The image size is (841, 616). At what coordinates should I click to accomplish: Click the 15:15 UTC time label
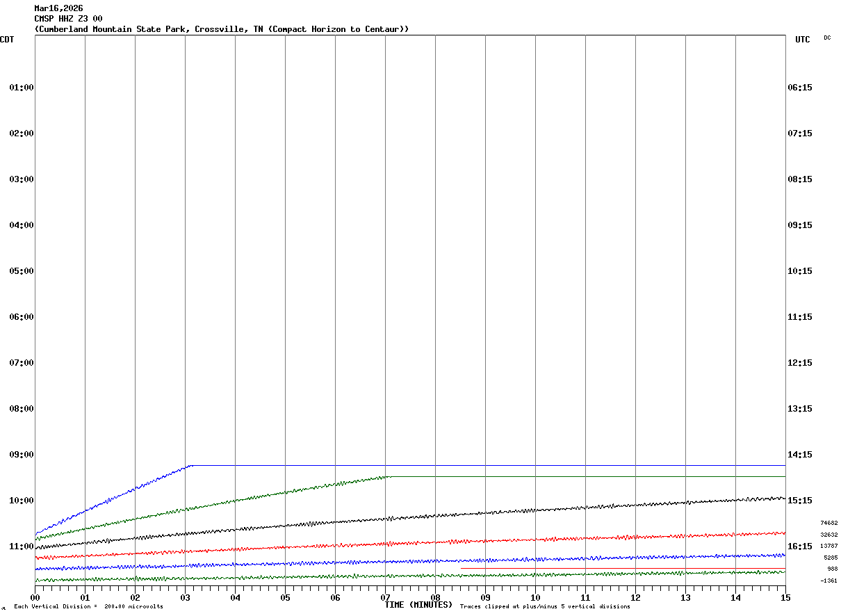(x=800, y=501)
